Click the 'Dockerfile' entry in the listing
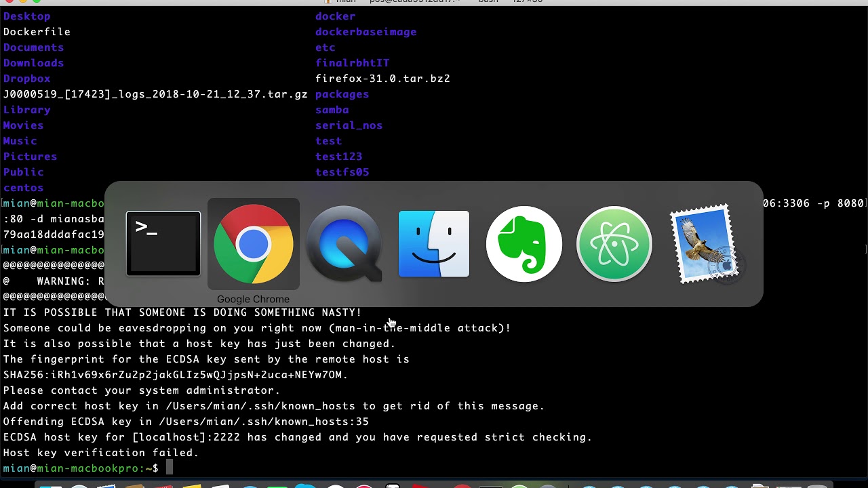This screenshot has height=488, width=868. [x=37, y=32]
